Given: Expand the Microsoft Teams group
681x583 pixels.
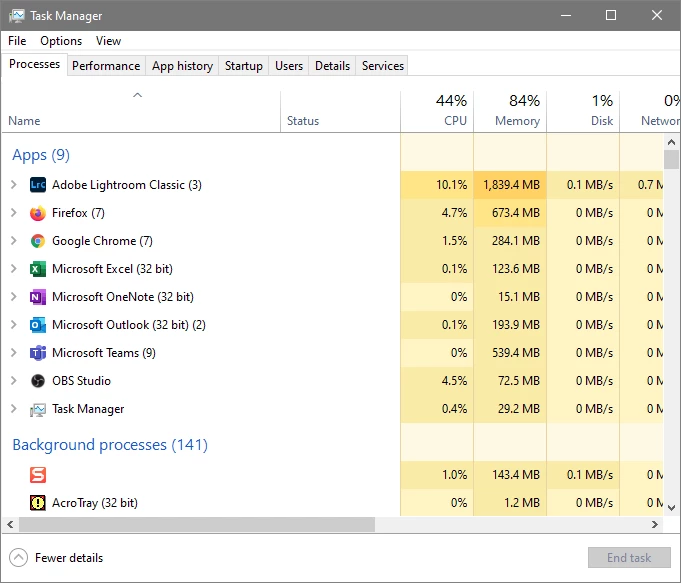Looking at the screenshot, I should (13, 353).
